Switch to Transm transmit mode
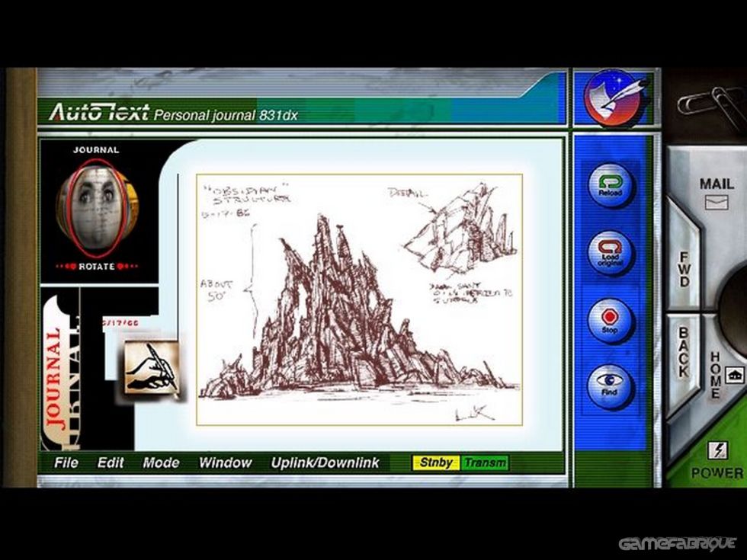Viewport: 747px width, 560px height. [x=486, y=462]
